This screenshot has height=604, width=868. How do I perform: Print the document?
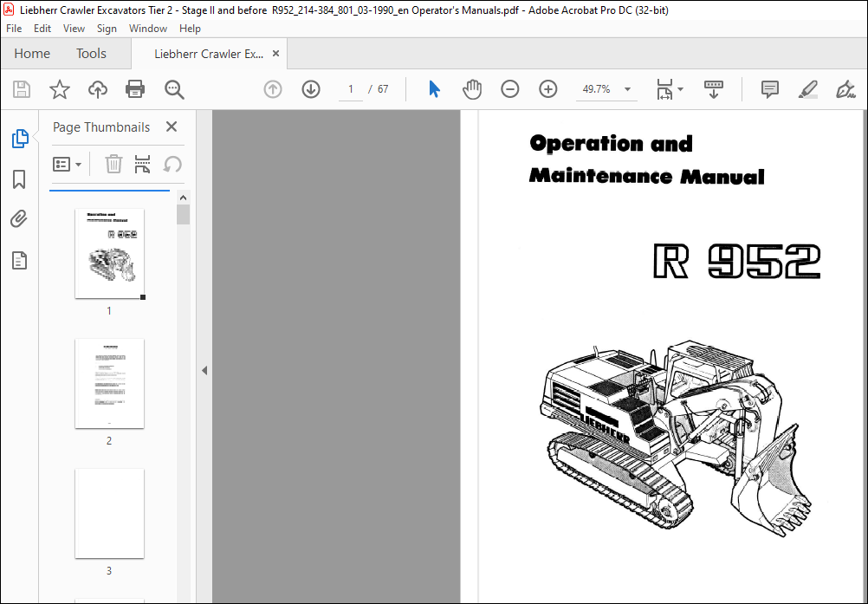[135, 89]
